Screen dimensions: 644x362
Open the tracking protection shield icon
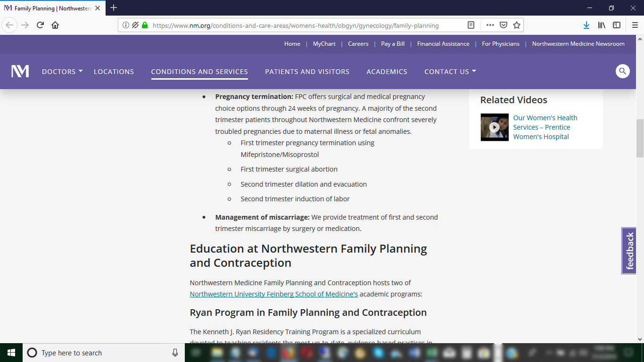click(x=135, y=25)
